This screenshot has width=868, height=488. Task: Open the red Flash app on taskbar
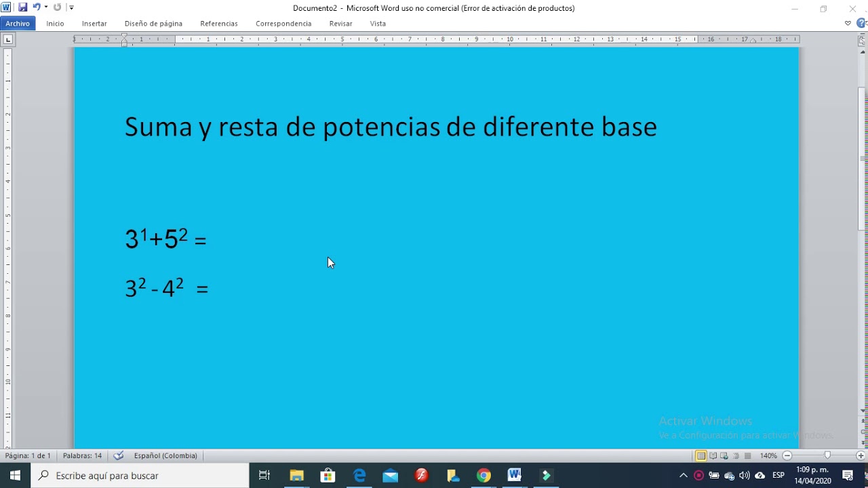[421, 475]
